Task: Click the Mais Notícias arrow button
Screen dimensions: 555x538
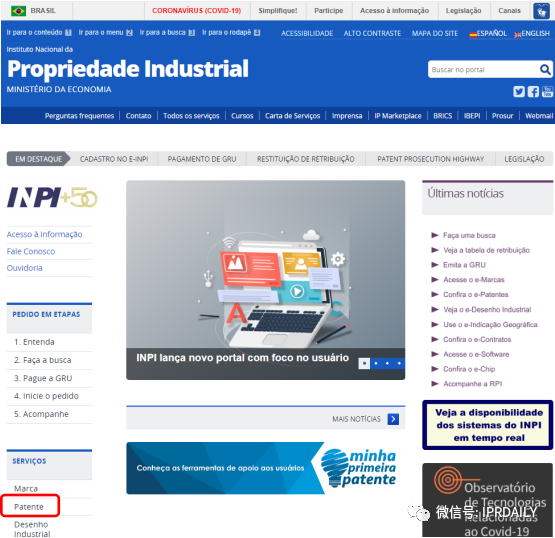Action: [393, 419]
